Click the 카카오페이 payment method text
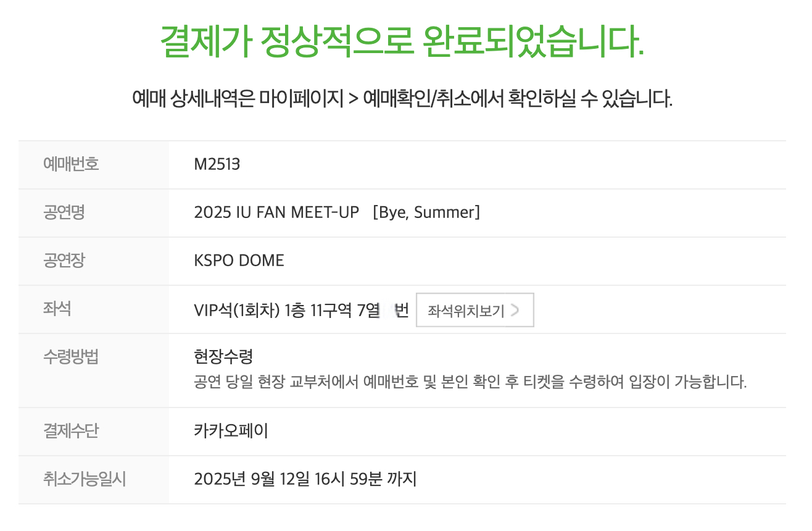This screenshot has width=812, height=531. coord(231,431)
